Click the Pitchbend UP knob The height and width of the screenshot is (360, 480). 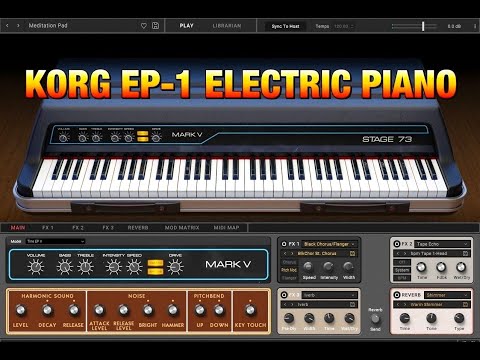click(x=200, y=310)
